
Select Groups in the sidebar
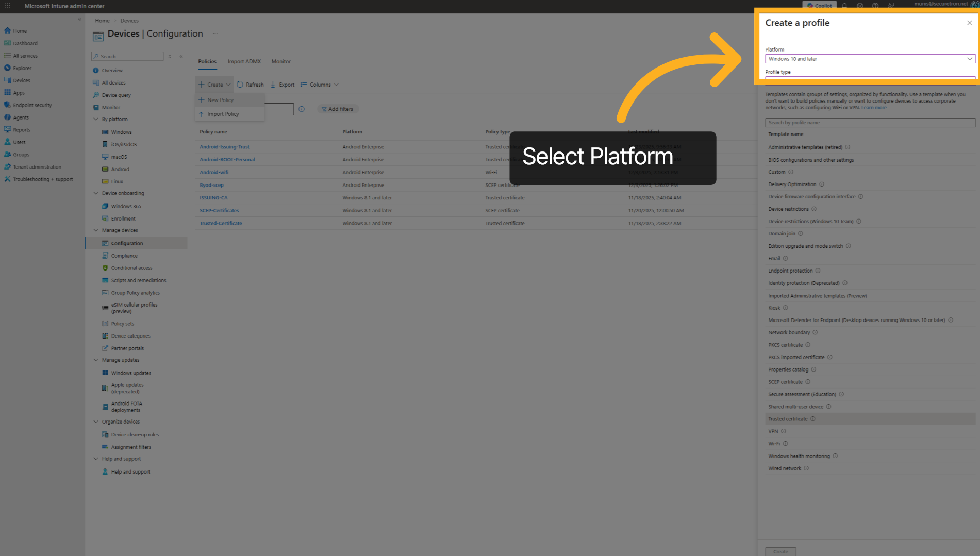coord(21,154)
